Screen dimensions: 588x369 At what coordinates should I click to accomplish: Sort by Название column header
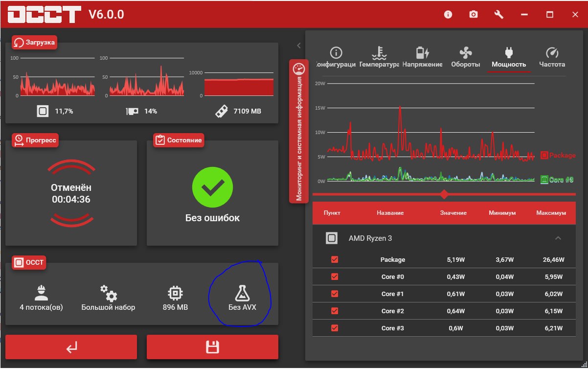coord(390,213)
